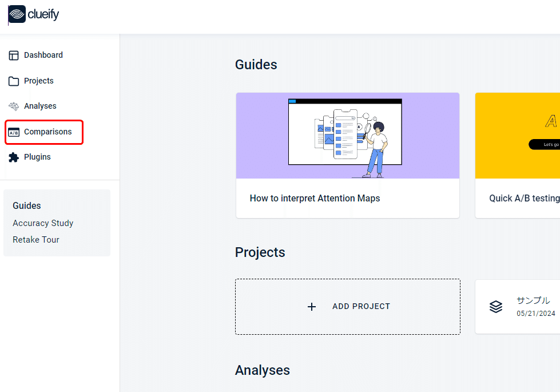Start the Retake Tour

(x=35, y=239)
